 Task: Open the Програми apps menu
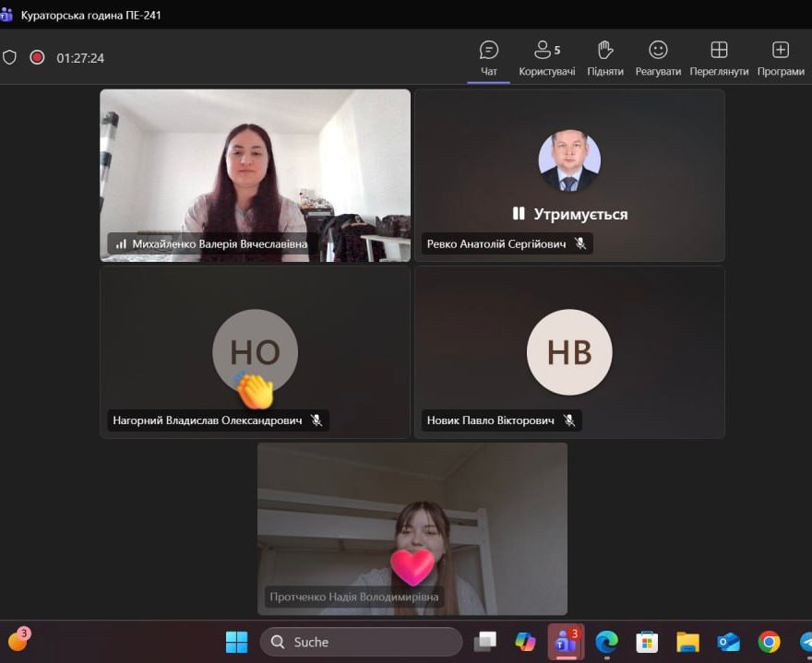coord(781,58)
